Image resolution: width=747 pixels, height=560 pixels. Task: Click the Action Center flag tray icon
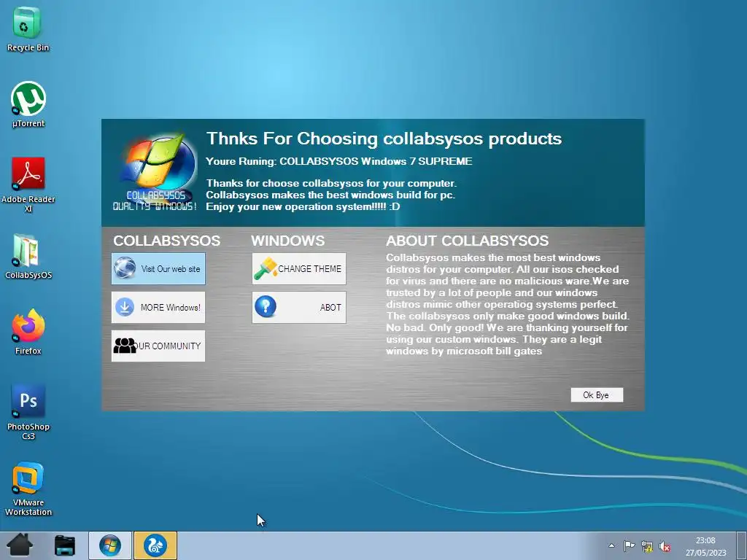(x=629, y=545)
